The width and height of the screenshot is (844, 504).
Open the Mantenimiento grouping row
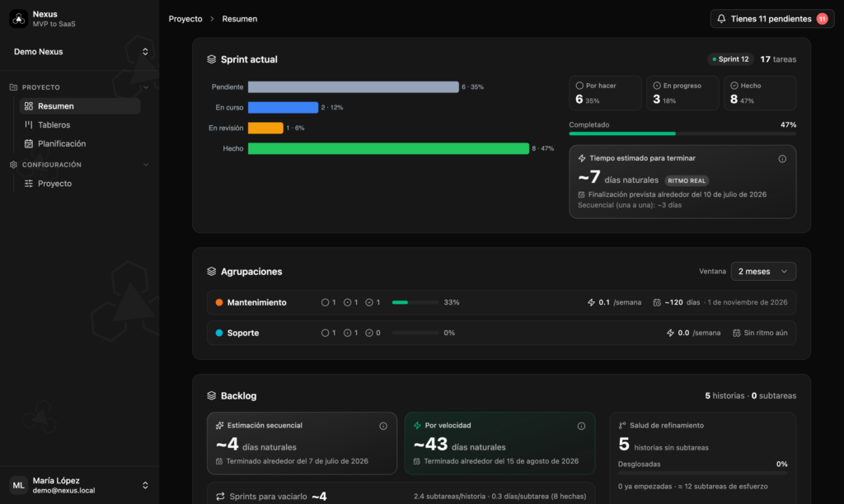coord(502,302)
